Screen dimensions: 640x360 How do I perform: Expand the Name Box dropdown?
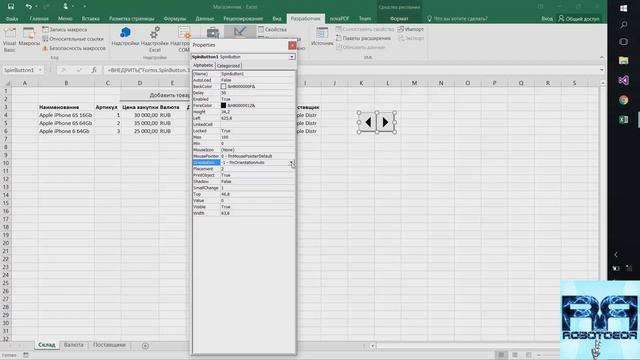click(40, 70)
